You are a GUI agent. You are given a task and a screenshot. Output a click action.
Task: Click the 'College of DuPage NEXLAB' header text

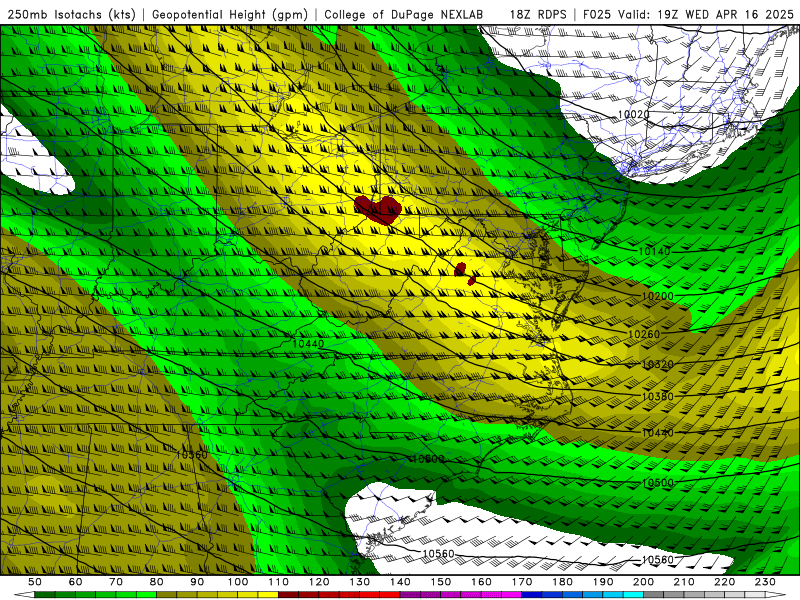[x=404, y=14]
